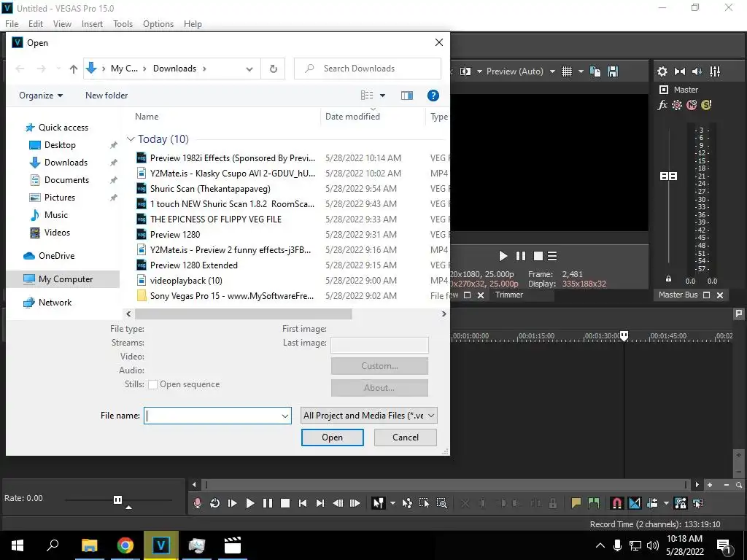This screenshot has width=747, height=560.
Task: Click the Master volume fader handle
Action: 668,176
